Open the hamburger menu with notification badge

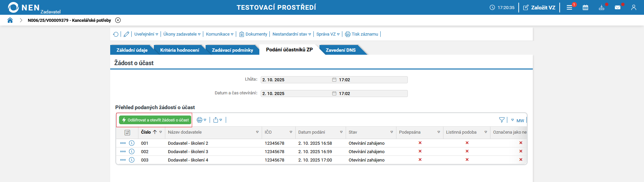[x=570, y=7]
